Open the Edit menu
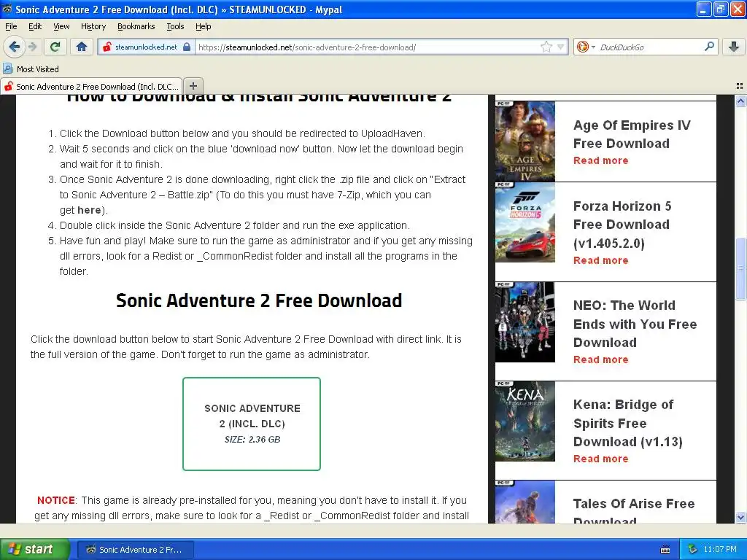Screen dimensions: 747x560 pos(35,27)
